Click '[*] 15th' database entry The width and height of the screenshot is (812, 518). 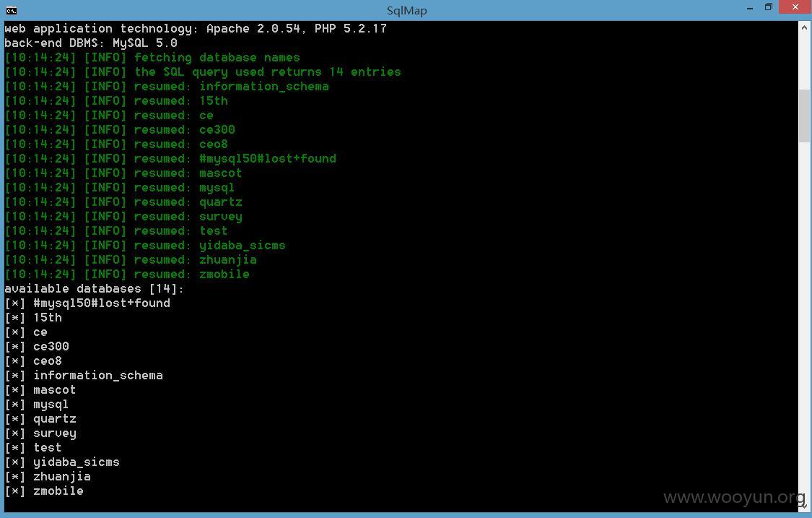pos(33,317)
